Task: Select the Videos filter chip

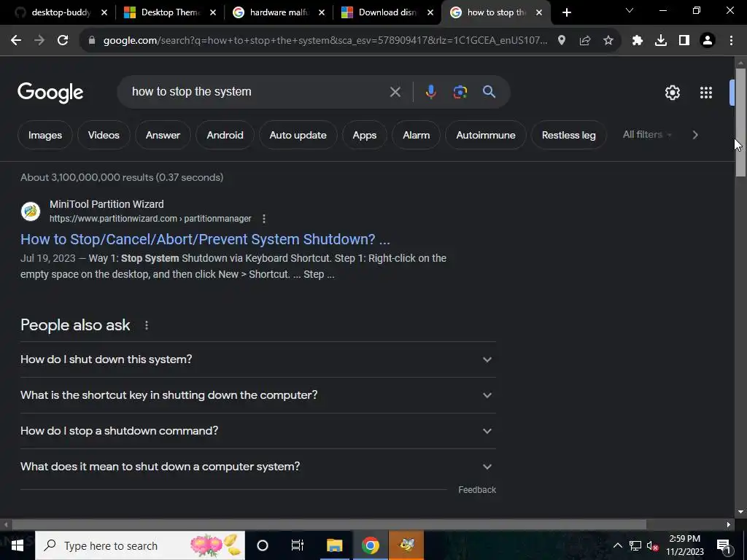Action: pyautogui.click(x=104, y=135)
